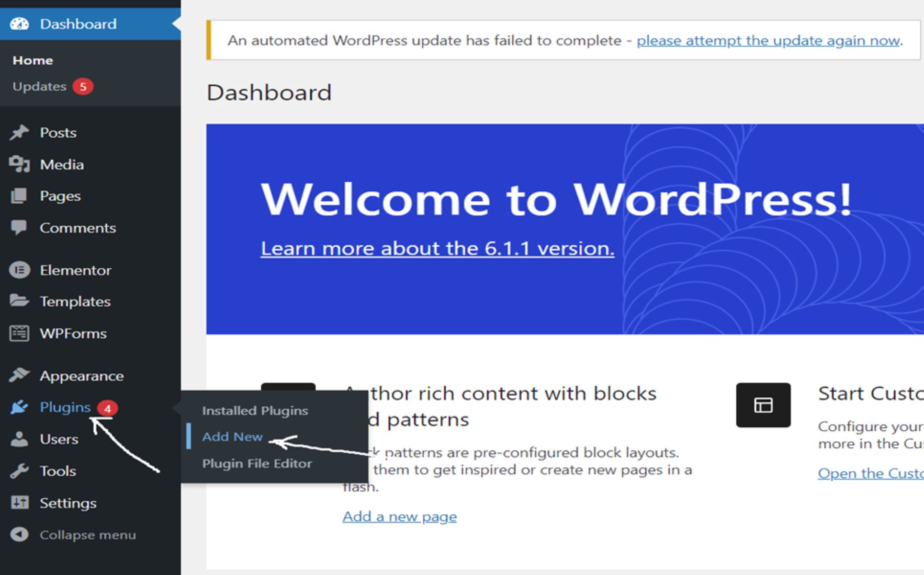This screenshot has width=924, height=575.
Task: Click the 'Start Customizing' heading
Action: coord(871,393)
